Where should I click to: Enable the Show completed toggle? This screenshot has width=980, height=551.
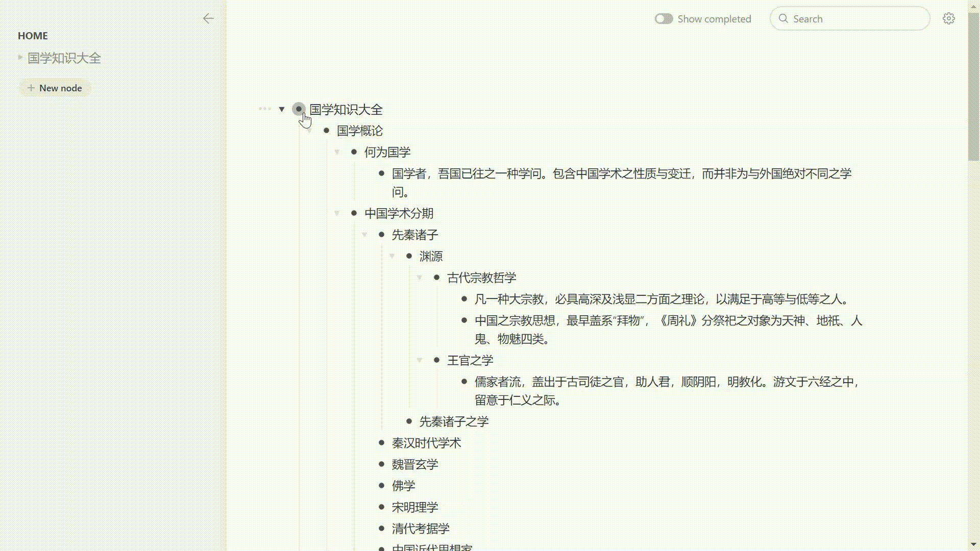click(665, 18)
